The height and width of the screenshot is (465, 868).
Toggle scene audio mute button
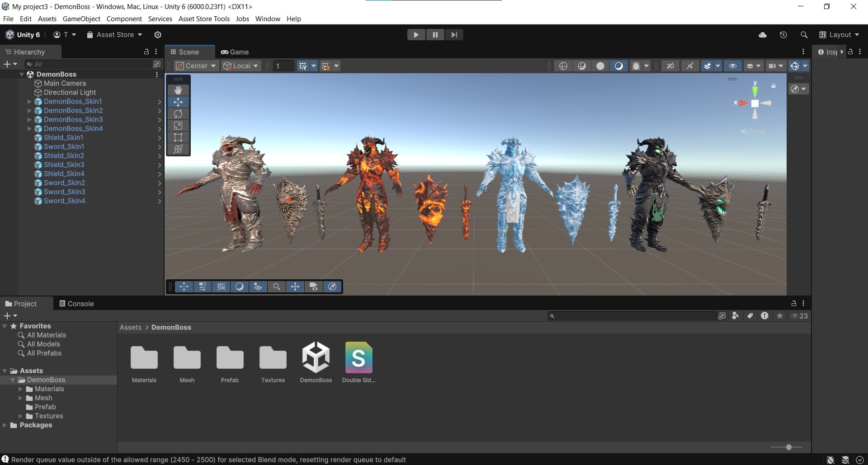coord(689,66)
